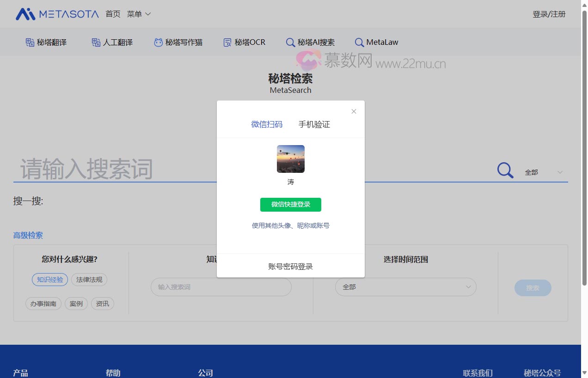The height and width of the screenshot is (378, 588).
Task: Open 账号密码登录 at dialog bottom
Action: click(x=290, y=266)
